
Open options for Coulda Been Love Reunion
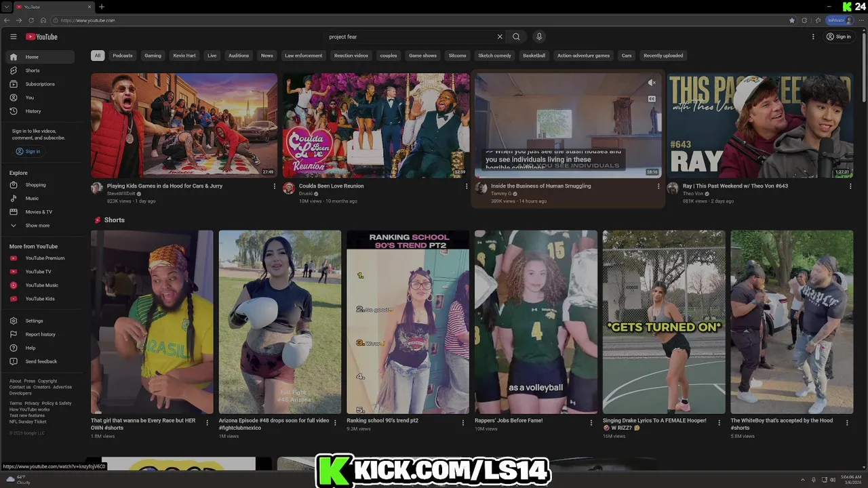467,186
